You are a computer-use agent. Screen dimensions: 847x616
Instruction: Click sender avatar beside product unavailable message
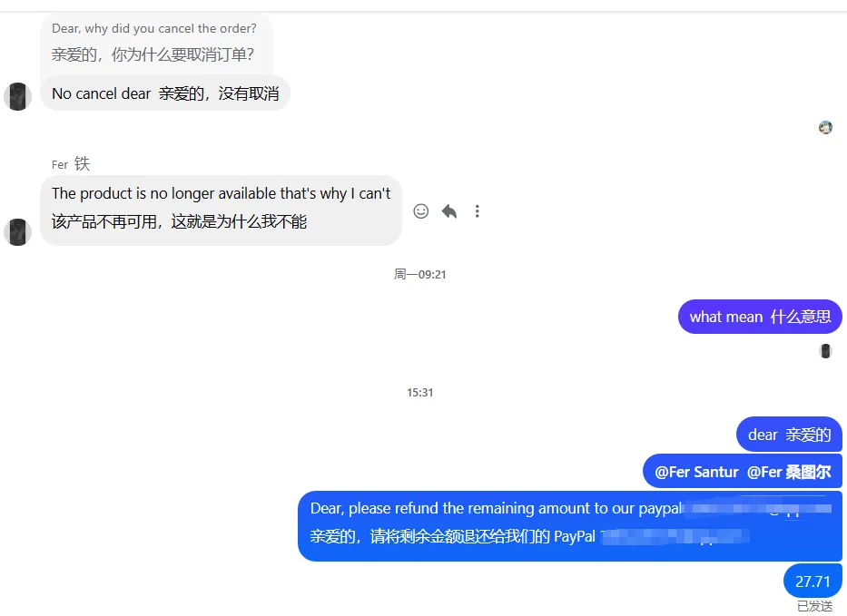[x=18, y=232]
